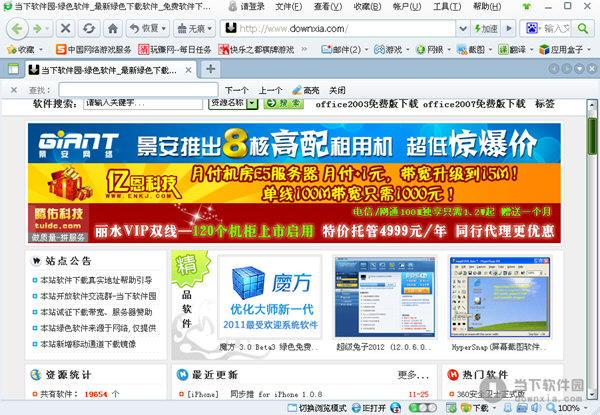
Task: Expand more bookmarks with the » chevron
Action: point(304,49)
